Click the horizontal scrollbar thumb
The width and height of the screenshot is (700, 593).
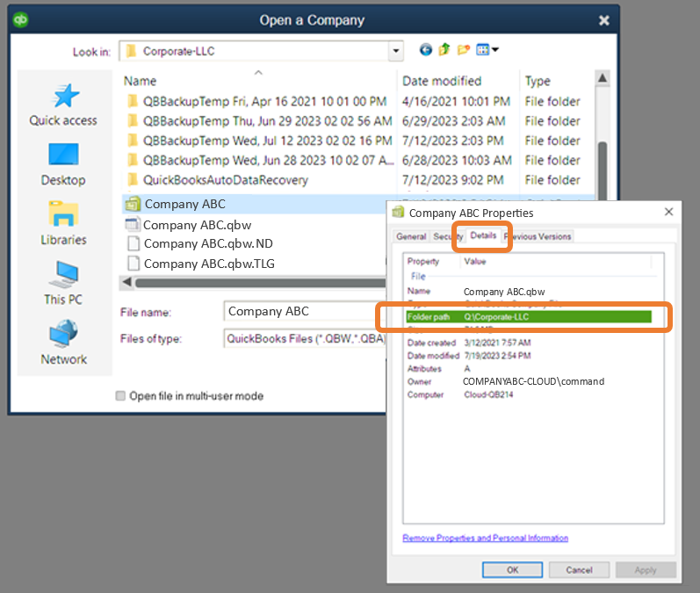261,283
